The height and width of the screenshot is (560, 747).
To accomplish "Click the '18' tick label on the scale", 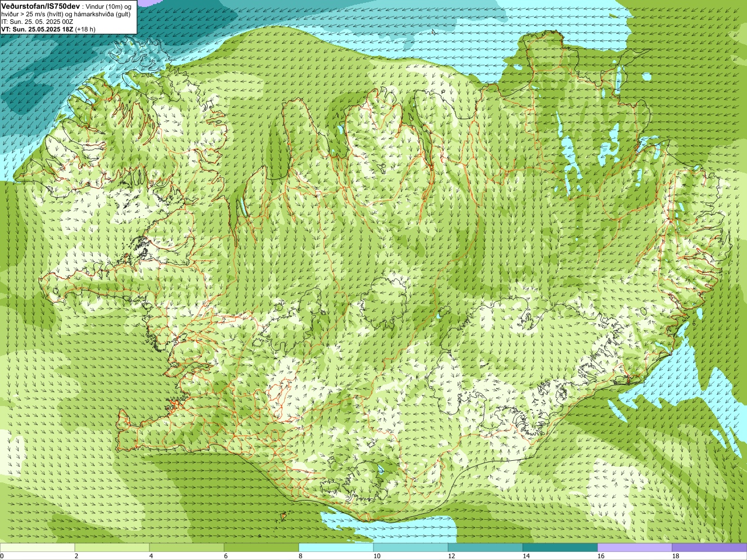I will (x=676, y=556).
